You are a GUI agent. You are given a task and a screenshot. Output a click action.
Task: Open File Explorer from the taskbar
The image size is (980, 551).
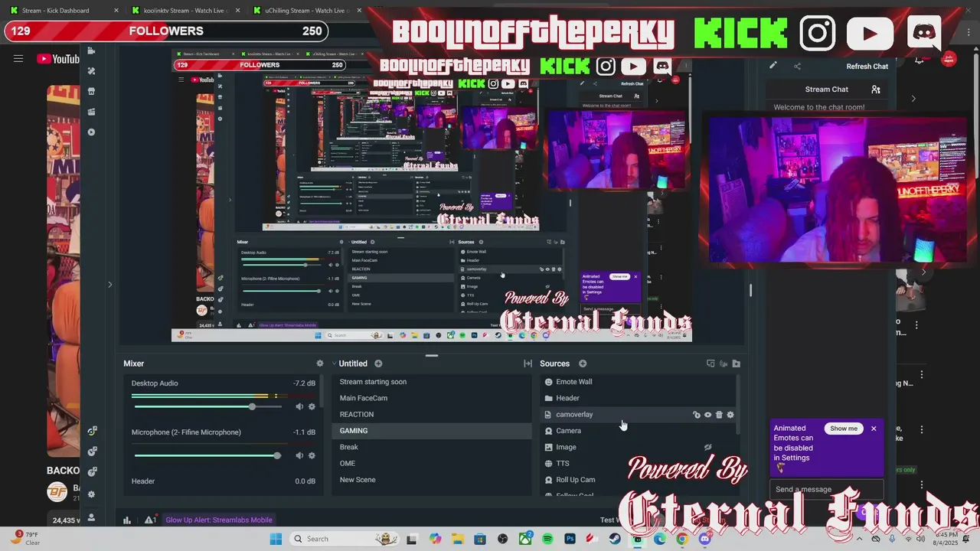coord(457,539)
